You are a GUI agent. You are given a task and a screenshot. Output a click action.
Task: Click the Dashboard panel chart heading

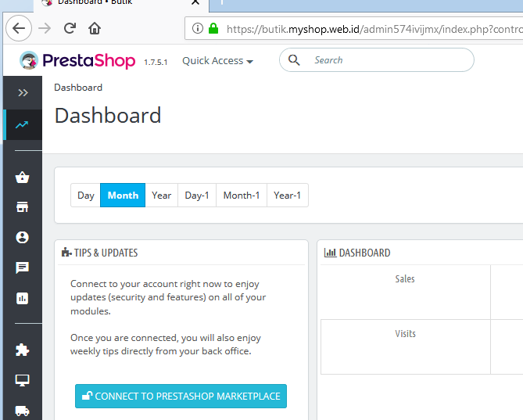[357, 253]
